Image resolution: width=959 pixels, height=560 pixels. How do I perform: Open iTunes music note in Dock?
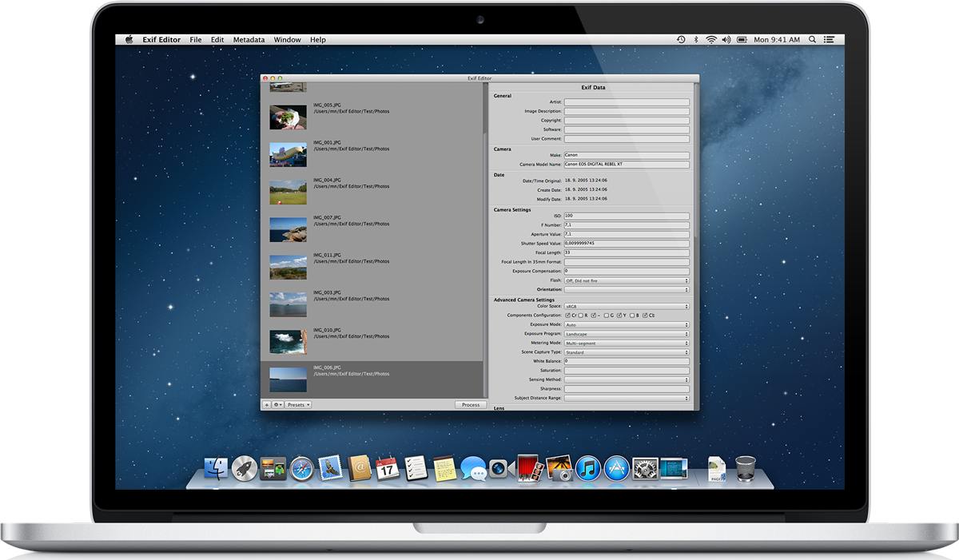coord(587,468)
